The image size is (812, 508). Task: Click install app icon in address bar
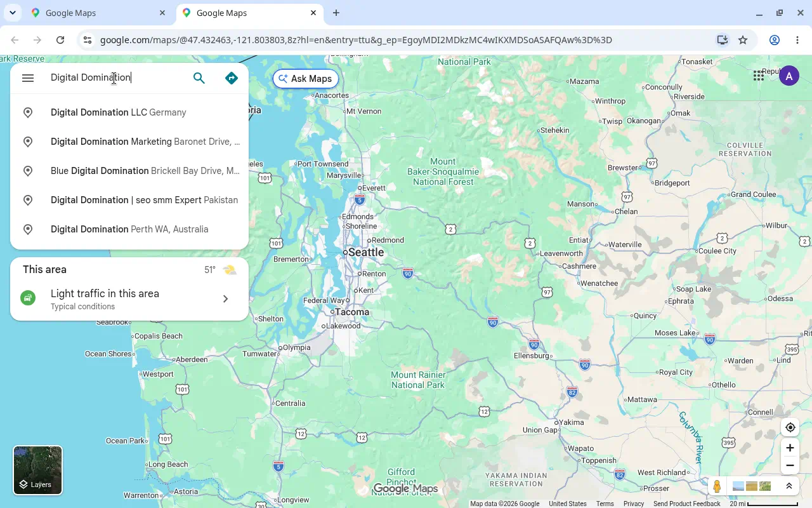click(722, 40)
